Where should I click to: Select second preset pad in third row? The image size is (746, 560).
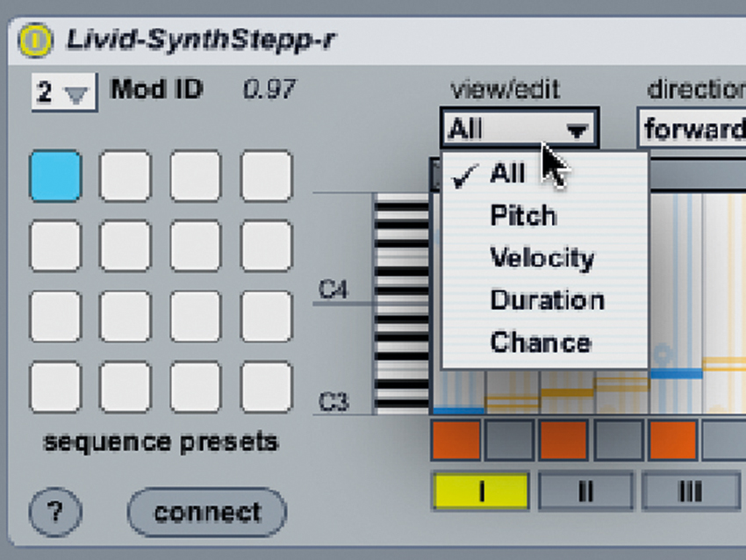pyautogui.click(x=126, y=316)
